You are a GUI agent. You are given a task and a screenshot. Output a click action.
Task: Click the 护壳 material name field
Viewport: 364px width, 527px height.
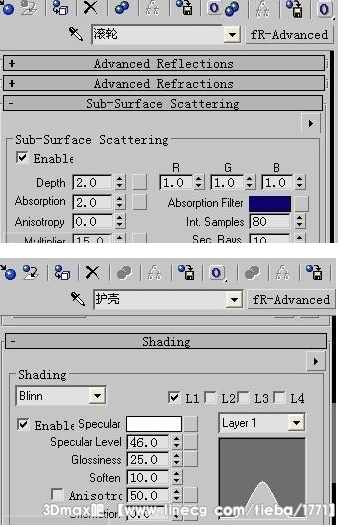point(160,299)
